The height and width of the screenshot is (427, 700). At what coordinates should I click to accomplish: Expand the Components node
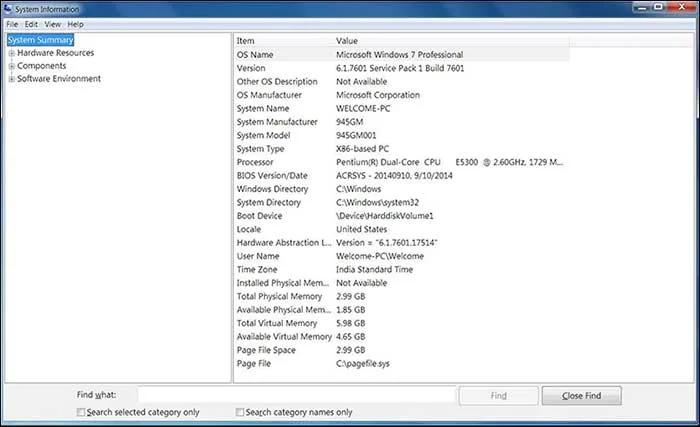click(x=12, y=66)
